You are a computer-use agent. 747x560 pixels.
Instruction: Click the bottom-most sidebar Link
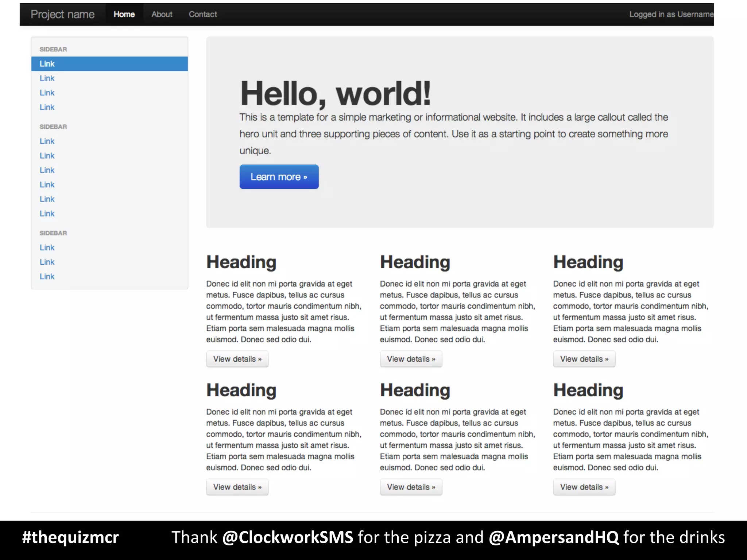click(47, 276)
